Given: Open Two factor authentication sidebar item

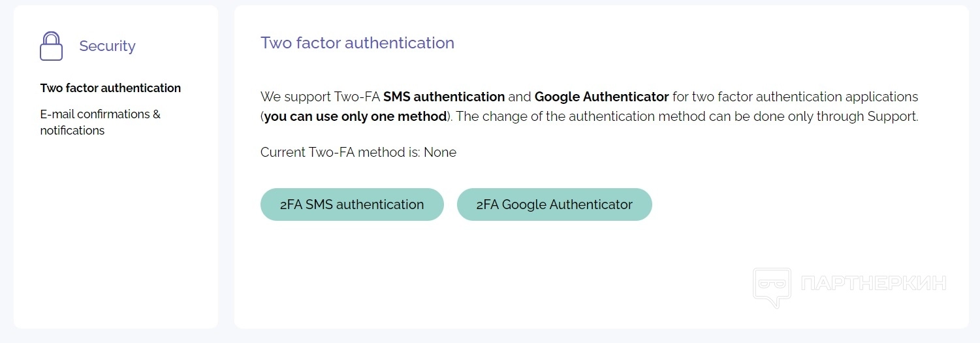Looking at the screenshot, I should coord(110,88).
